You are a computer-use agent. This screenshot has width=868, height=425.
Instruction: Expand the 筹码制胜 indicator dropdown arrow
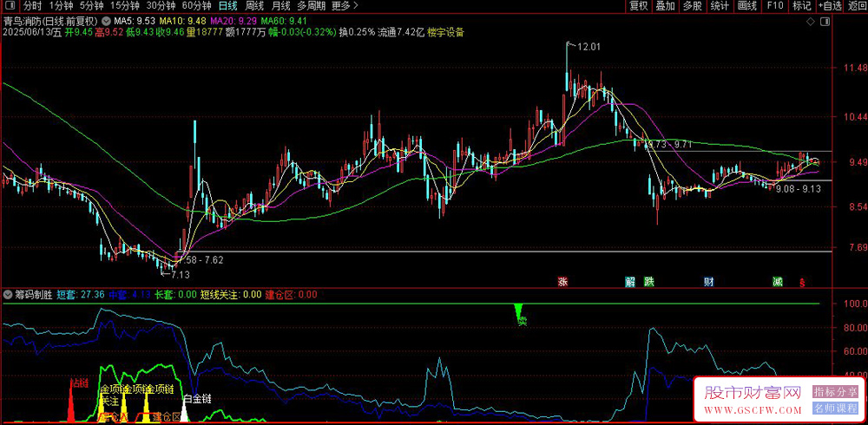[x=7, y=294]
